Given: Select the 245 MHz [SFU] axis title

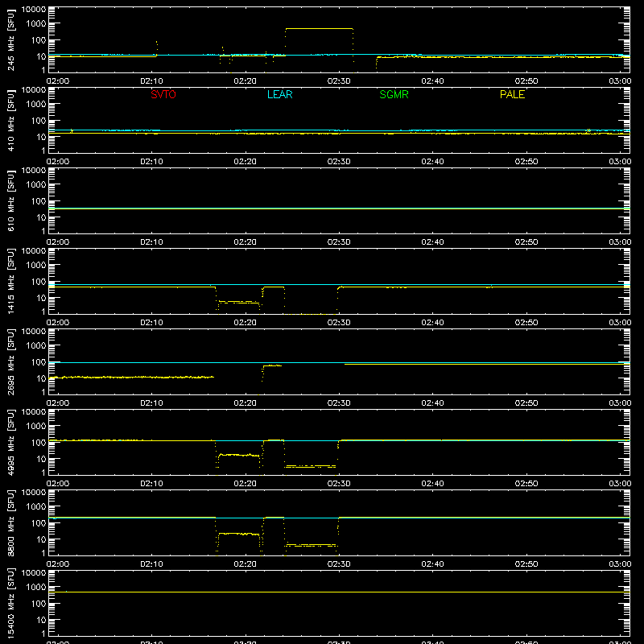Looking at the screenshot, I should [11, 40].
